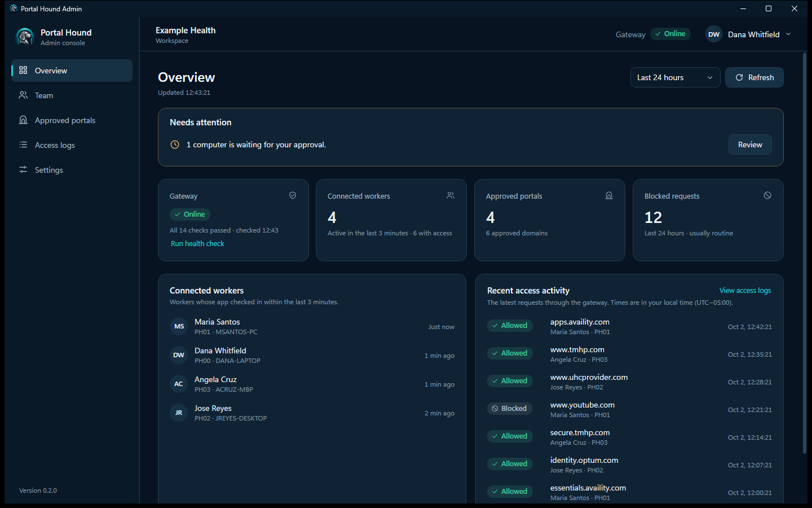Click the Refresh button

pos(754,77)
